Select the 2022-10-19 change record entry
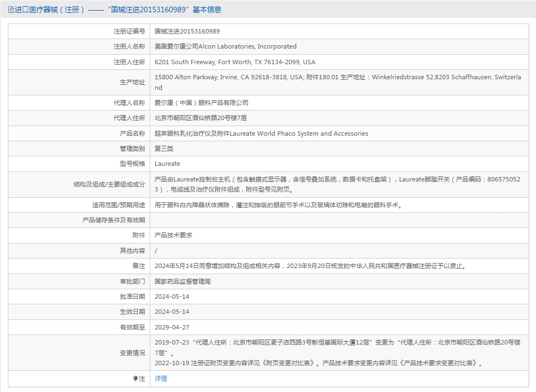This screenshot has width=536, height=392. [x=319, y=363]
